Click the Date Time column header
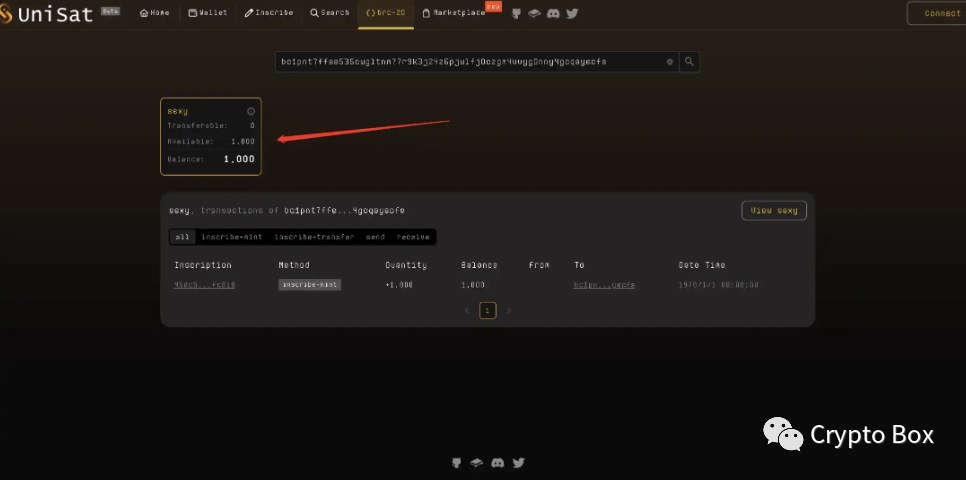966x480 pixels. point(702,265)
